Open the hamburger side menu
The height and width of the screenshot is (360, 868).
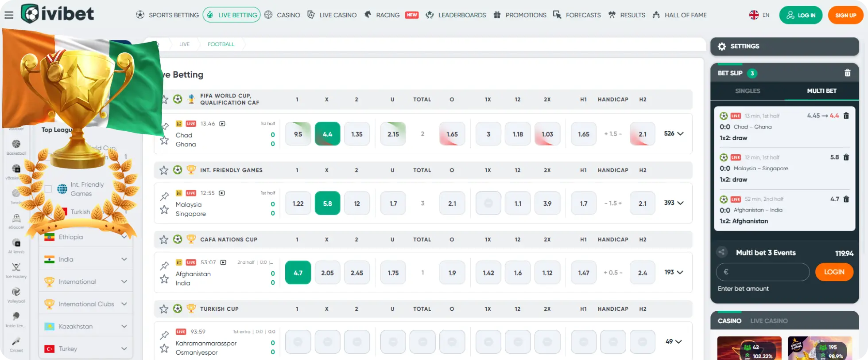click(9, 15)
